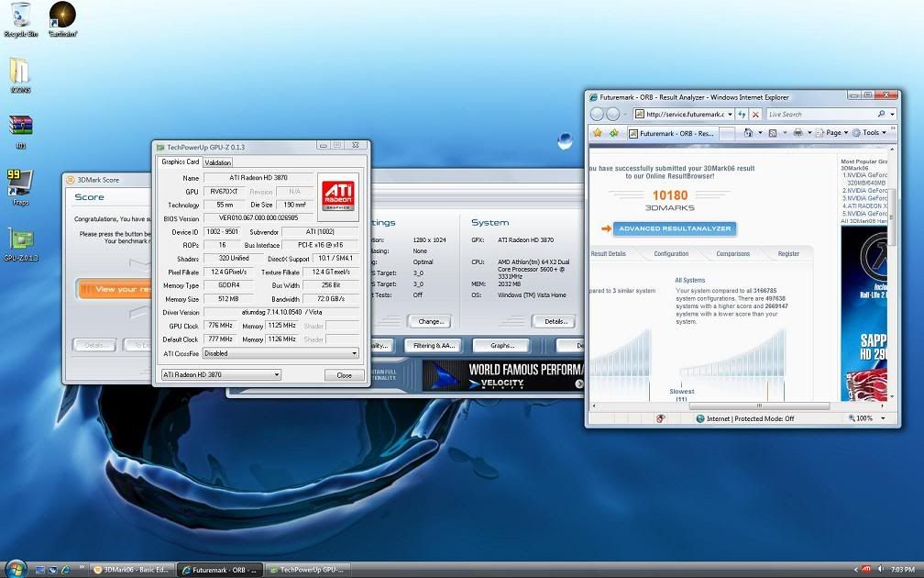Refresh the page in Internet Explorer
924x578 pixels.
(x=742, y=114)
